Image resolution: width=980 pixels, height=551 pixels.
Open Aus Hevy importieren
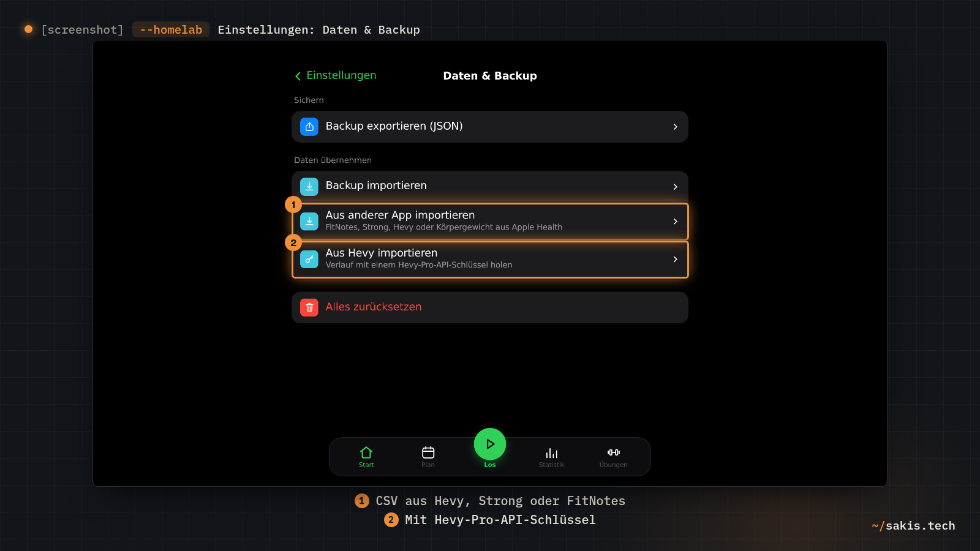(x=490, y=259)
